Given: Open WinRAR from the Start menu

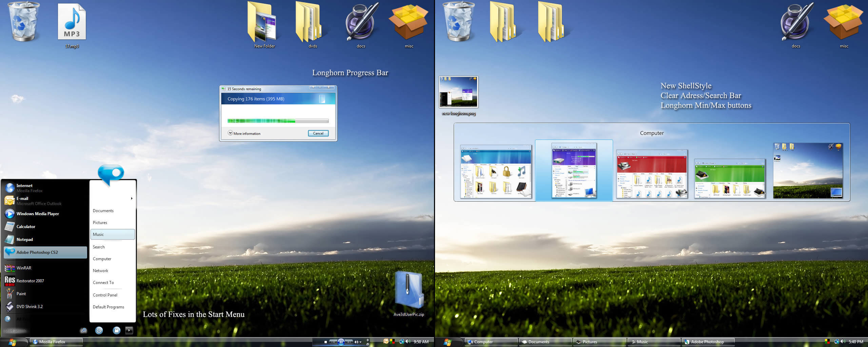Looking at the screenshot, I should [24, 268].
